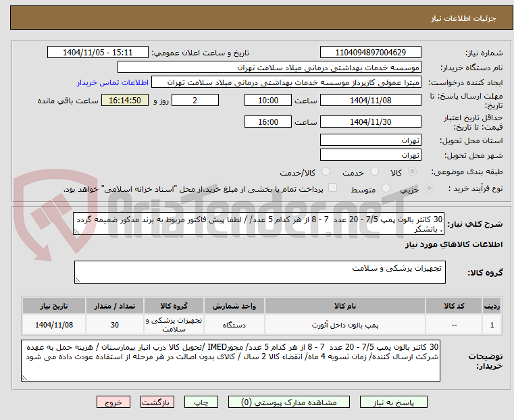Open مشاهده مدارک پیوستی (0) button

click(289, 402)
